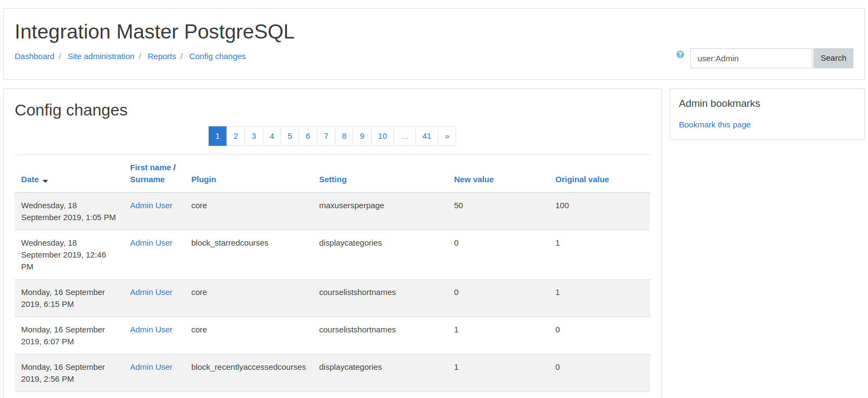Go to pagination page 4
The width and height of the screenshot is (868, 398).
[272, 136]
